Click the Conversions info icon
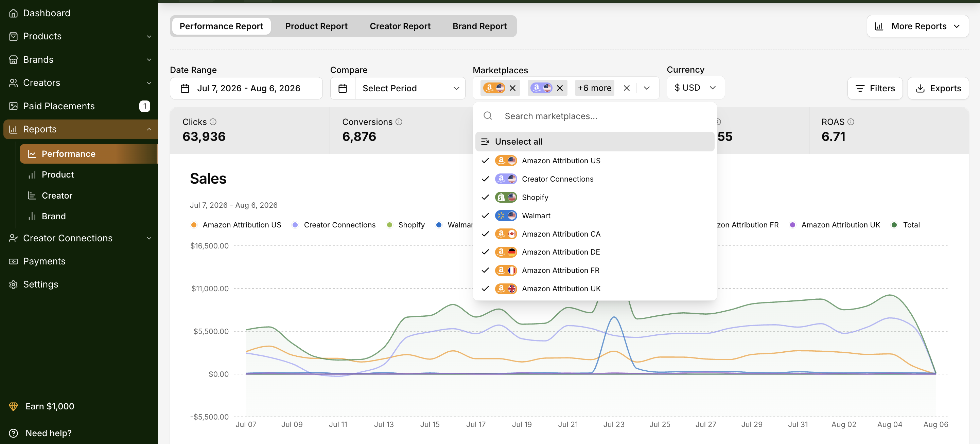This screenshot has height=444, width=980. pyautogui.click(x=399, y=122)
